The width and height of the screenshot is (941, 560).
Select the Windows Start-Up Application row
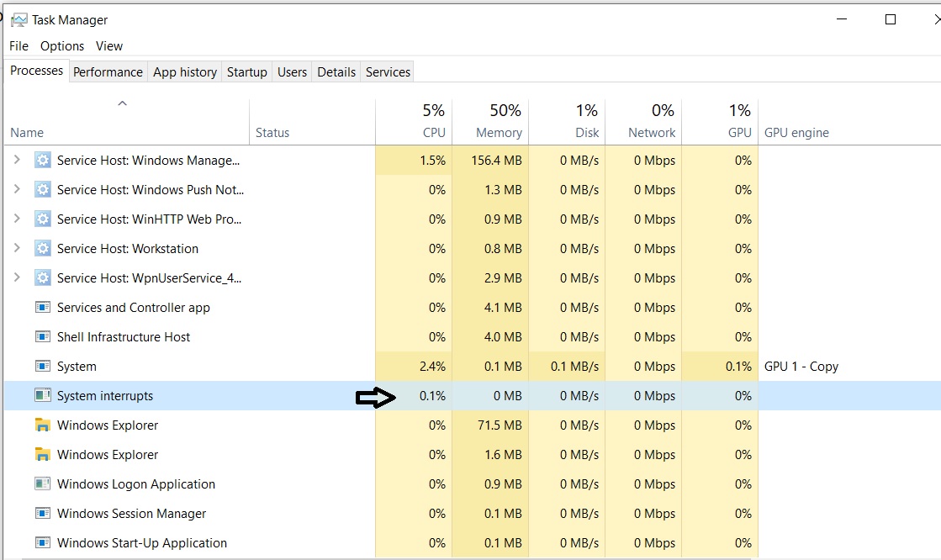(x=141, y=543)
